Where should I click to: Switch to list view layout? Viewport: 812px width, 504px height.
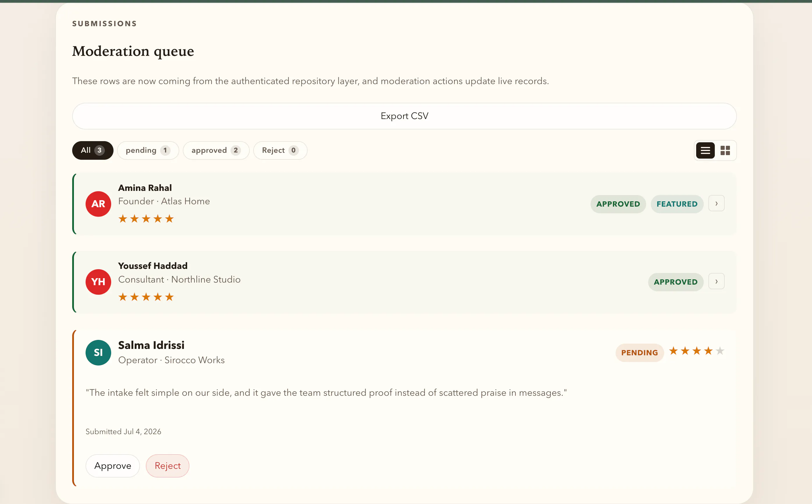click(x=705, y=150)
